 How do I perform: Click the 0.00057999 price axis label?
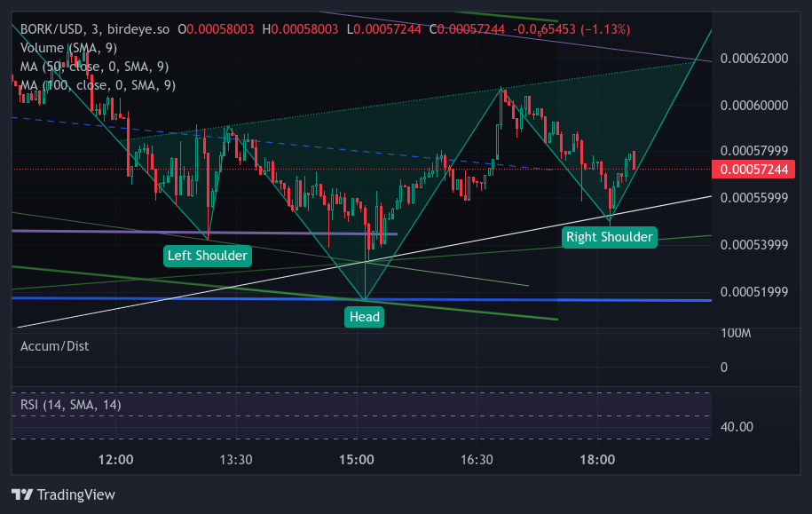754,151
